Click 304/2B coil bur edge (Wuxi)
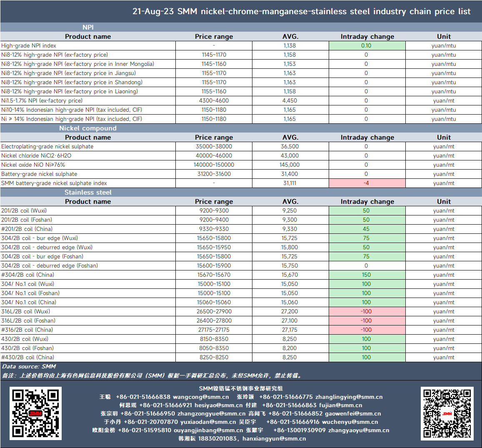This screenshot has width=482, height=448. tap(39, 238)
